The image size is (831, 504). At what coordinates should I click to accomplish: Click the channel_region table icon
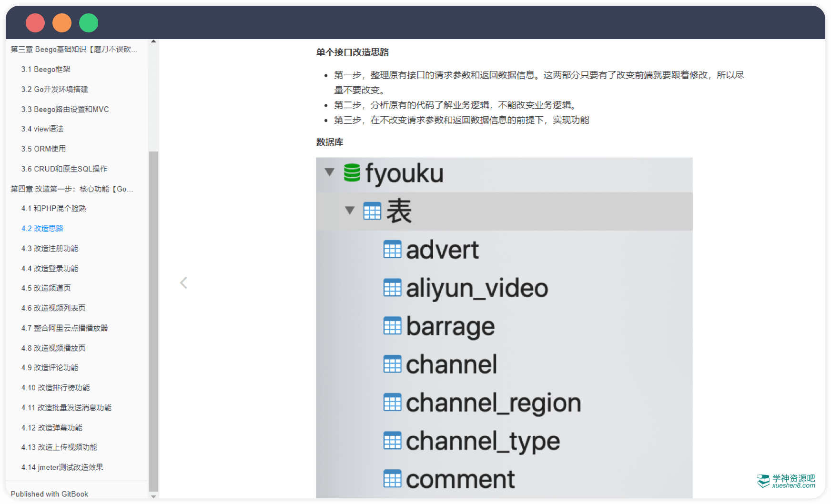392,403
